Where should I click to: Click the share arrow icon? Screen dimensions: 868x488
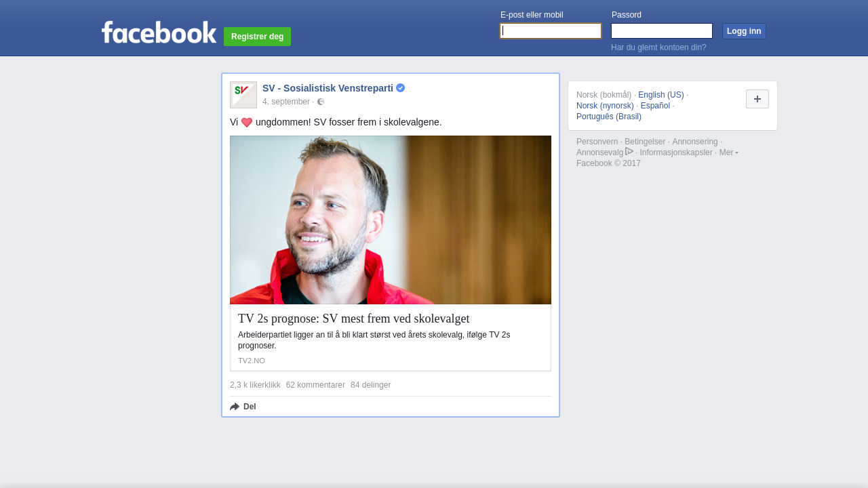(x=235, y=407)
